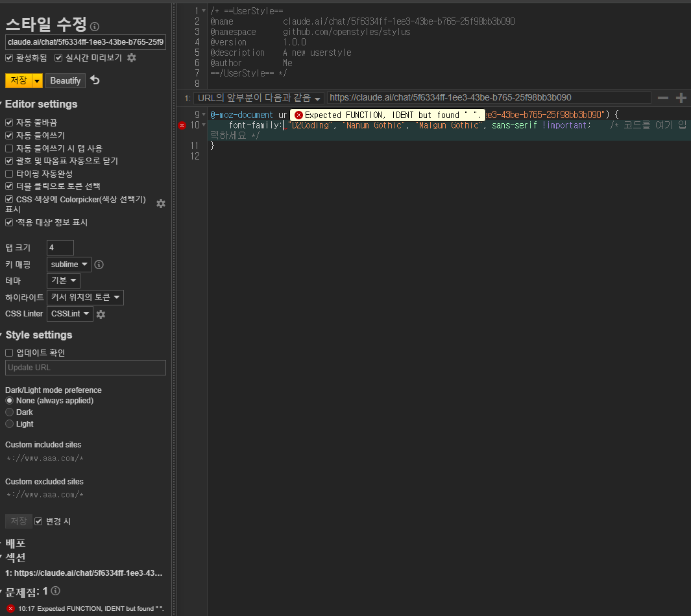Screen dimensions: 691x616
Task: Open the style edit info icon
Action: (94, 27)
